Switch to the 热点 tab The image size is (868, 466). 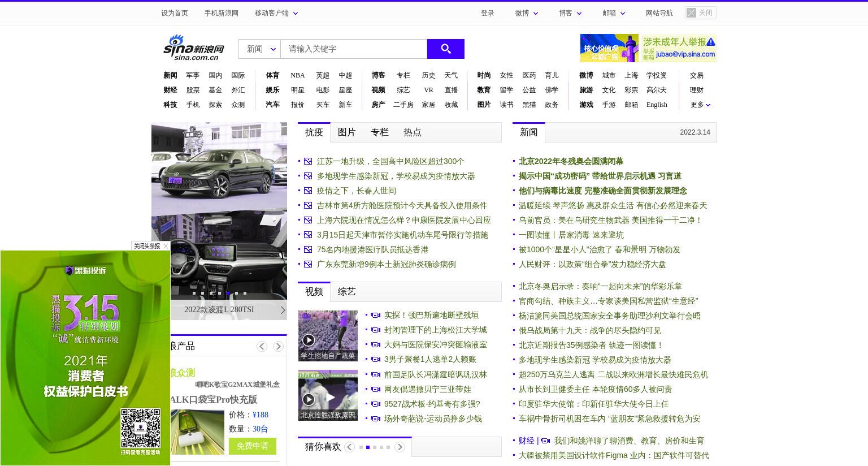pos(413,132)
